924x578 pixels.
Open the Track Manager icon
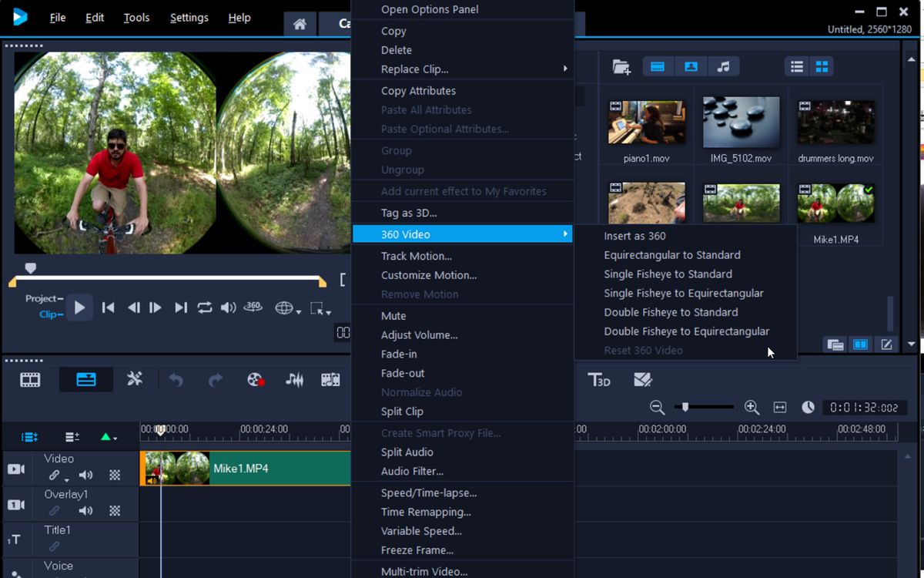[x=28, y=437]
